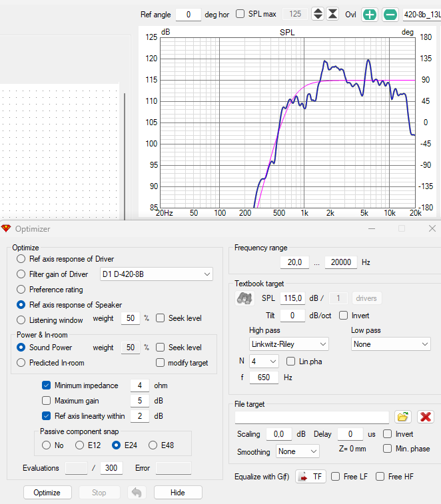Select Predicted In-room radio button
This screenshot has width=441, height=504.
click(x=21, y=363)
